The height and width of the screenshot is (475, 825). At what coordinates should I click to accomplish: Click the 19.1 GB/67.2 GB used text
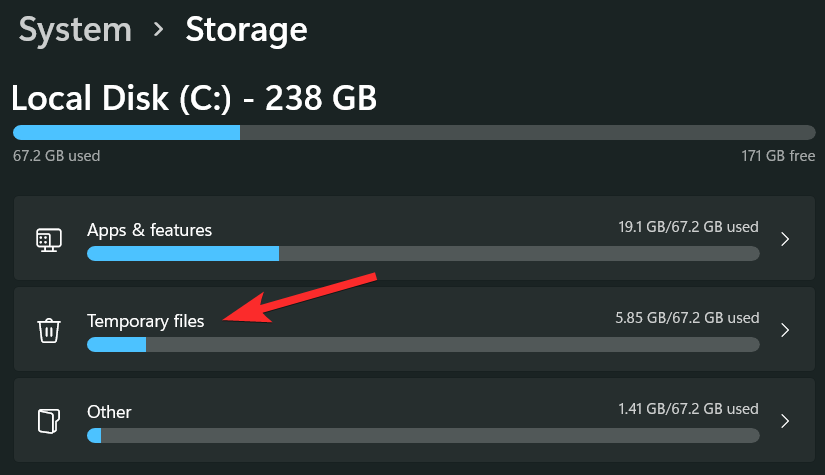click(x=688, y=227)
